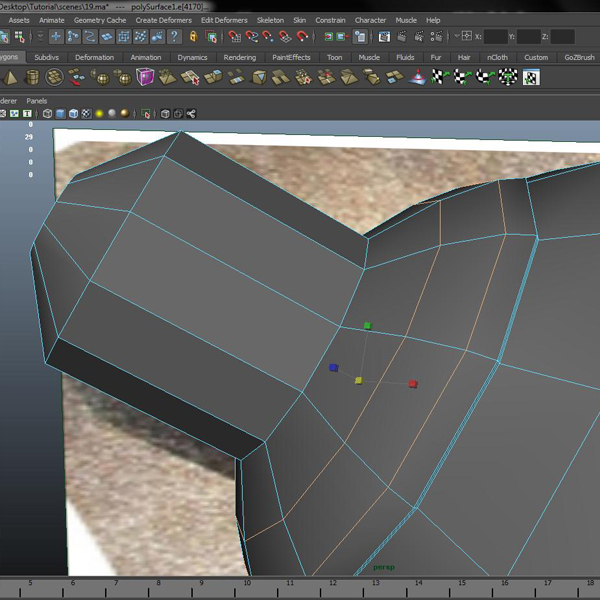Toggle the select rendering objects mask

point(157,37)
